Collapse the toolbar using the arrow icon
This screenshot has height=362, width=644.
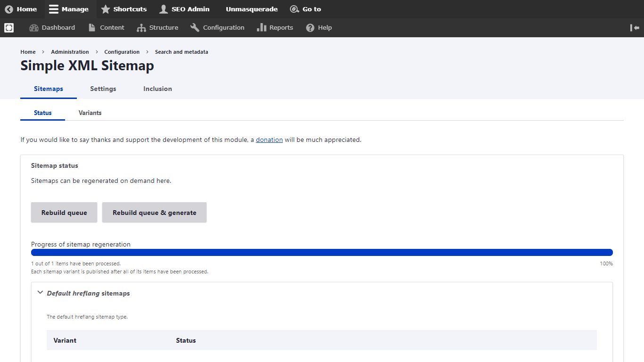(635, 28)
